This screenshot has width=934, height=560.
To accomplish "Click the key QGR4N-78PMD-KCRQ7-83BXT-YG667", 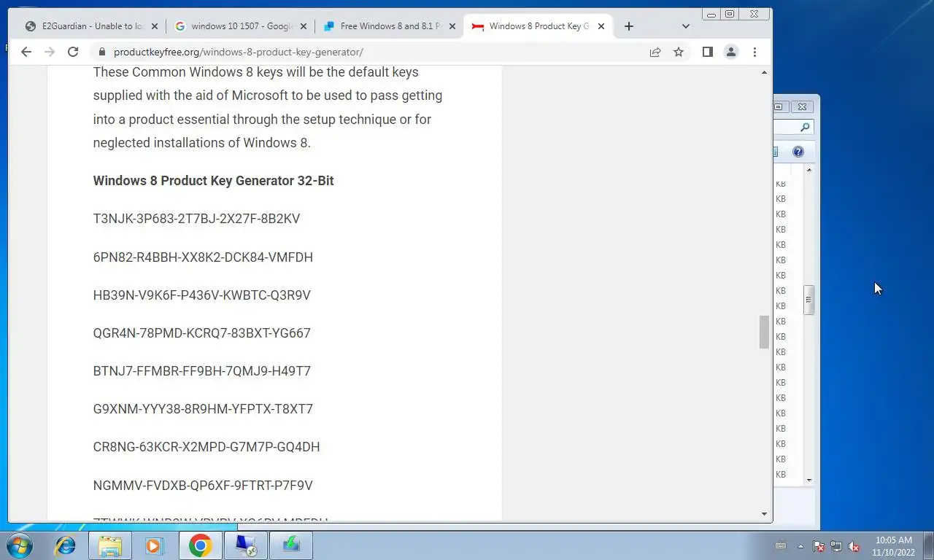I will (x=201, y=333).
